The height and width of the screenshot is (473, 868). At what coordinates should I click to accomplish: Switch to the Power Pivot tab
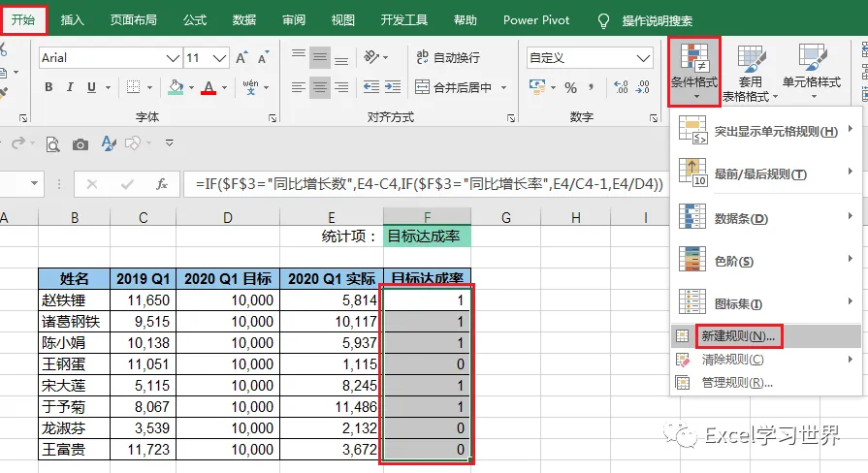tap(536, 20)
